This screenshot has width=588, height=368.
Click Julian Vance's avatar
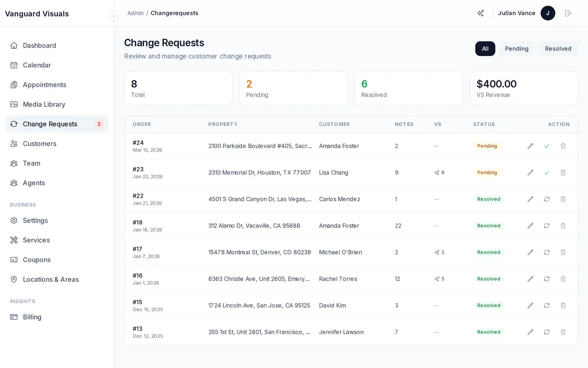[548, 13]
